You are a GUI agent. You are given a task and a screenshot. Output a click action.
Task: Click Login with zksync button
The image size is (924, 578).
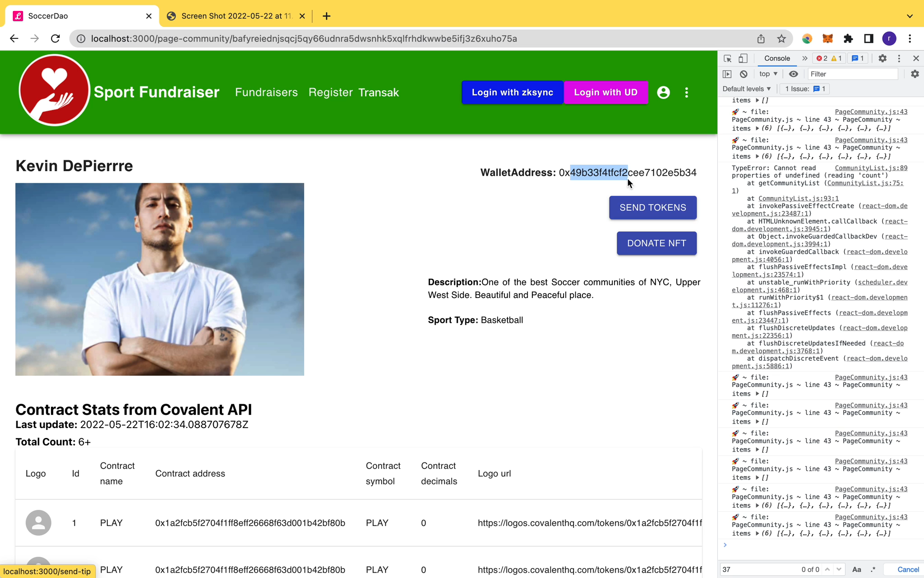tap(513, 93)
